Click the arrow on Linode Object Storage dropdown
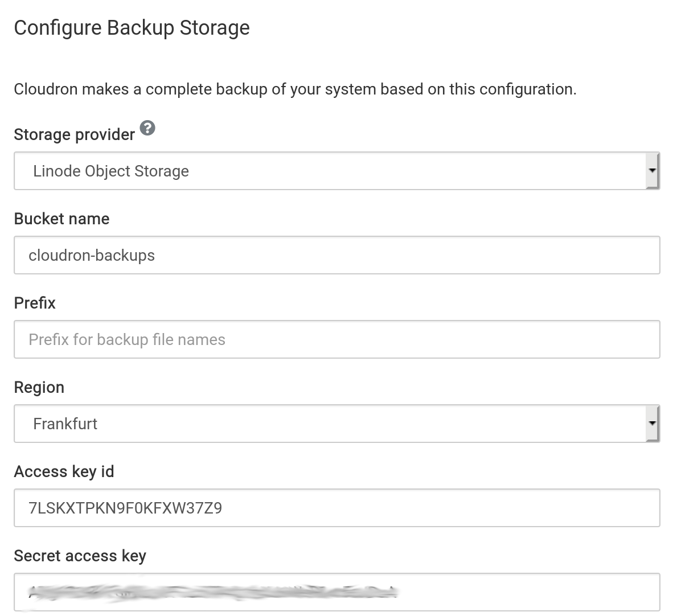673x616 pixels. [x=653, y=171]
